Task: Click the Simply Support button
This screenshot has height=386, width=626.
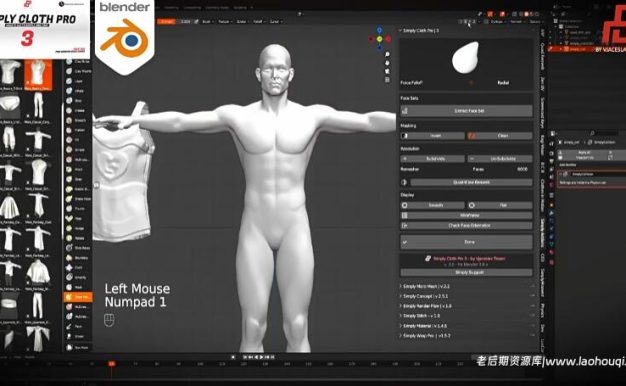Action: 466,272
